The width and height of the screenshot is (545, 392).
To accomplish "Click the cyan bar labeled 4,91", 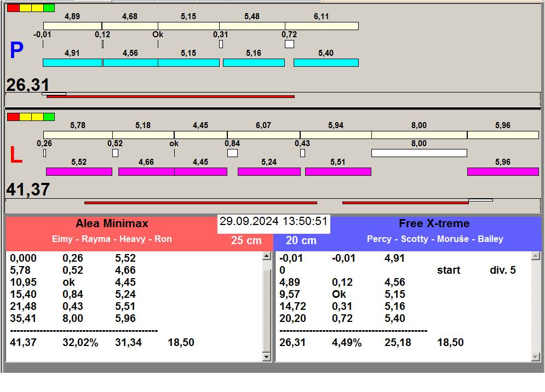I will click(73, 62).
